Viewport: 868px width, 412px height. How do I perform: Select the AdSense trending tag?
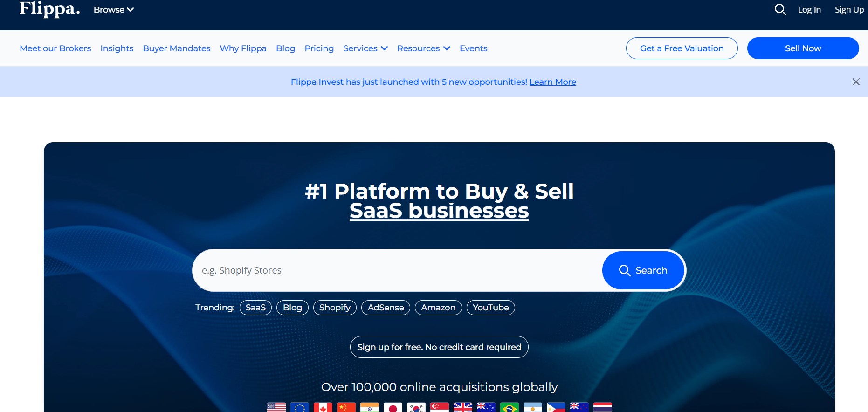[x=386, y=308]
